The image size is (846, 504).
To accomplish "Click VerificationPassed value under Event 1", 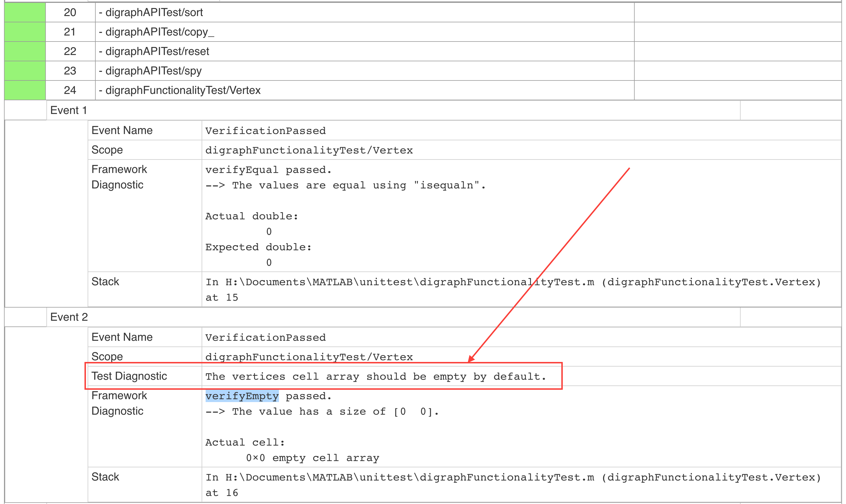I will click(265, 131).
